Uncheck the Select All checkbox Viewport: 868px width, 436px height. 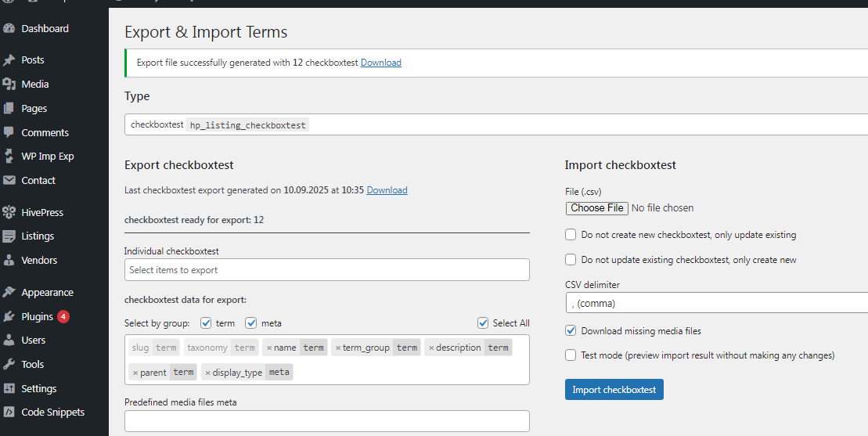tap(483, 323)
